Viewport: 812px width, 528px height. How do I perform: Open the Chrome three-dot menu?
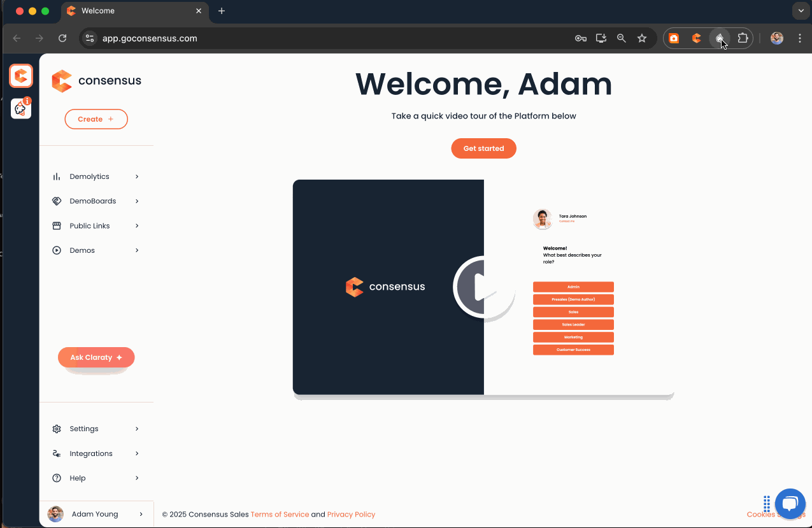pos(800,38)
